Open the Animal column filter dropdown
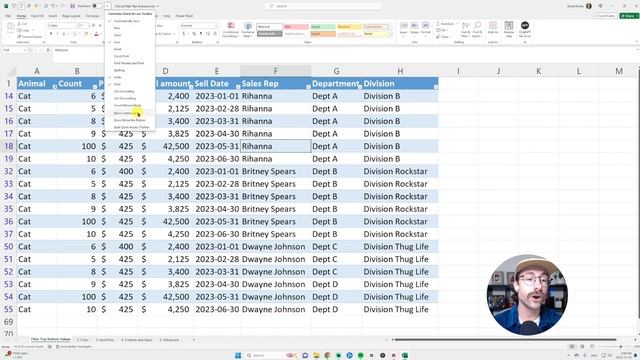 pyautogui.click(x=54, y=87)
